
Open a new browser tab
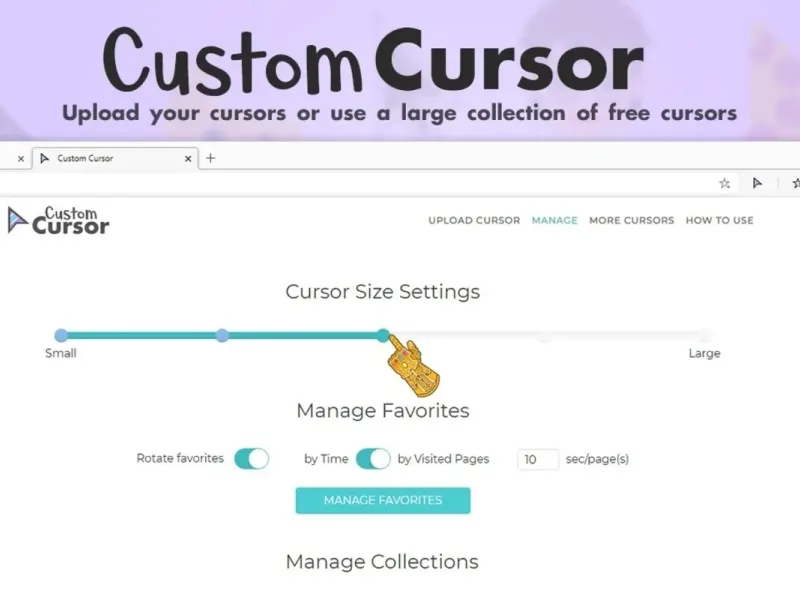point(210,158)
